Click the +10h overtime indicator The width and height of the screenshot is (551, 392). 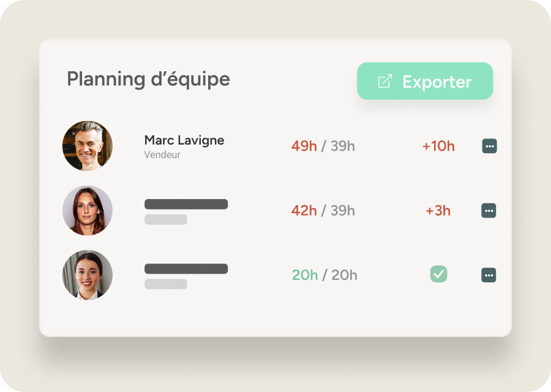click(x=438, y=146)
